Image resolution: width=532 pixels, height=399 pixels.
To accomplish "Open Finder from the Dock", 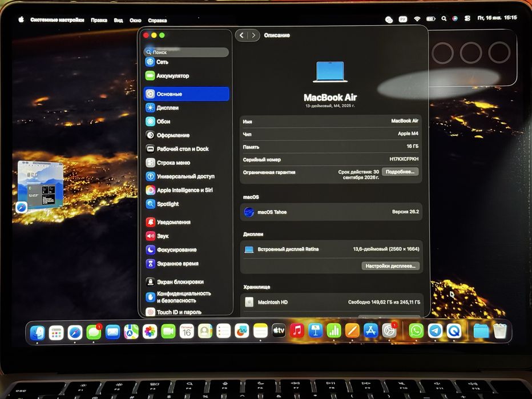I will [x=37, y=332].
